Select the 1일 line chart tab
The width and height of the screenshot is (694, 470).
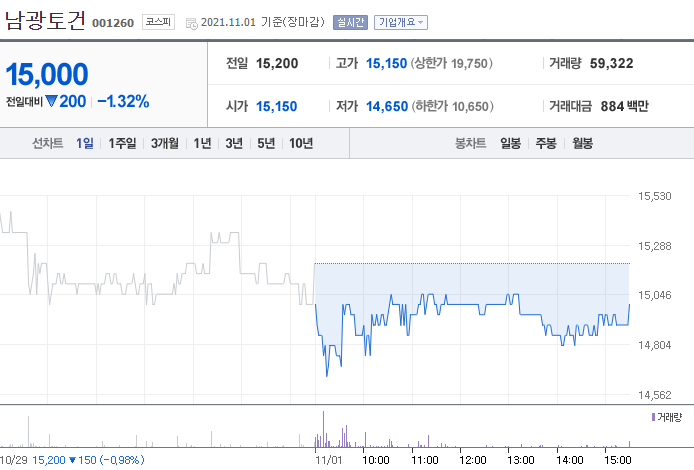tap(85, 143)
